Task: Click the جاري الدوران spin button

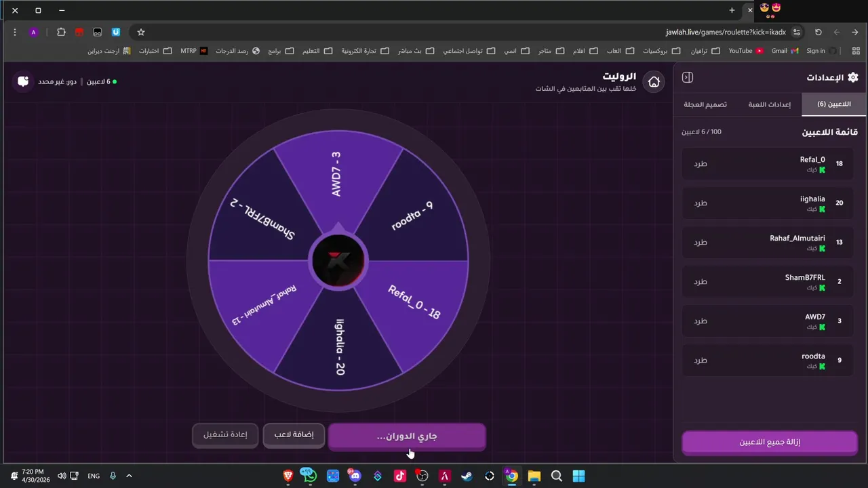Action: click(407, 436)
